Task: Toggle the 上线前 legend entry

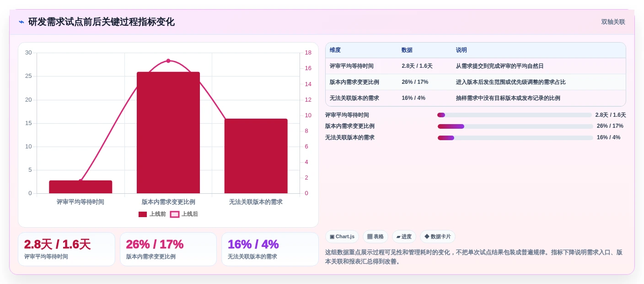Action: (x=152, y=214)
